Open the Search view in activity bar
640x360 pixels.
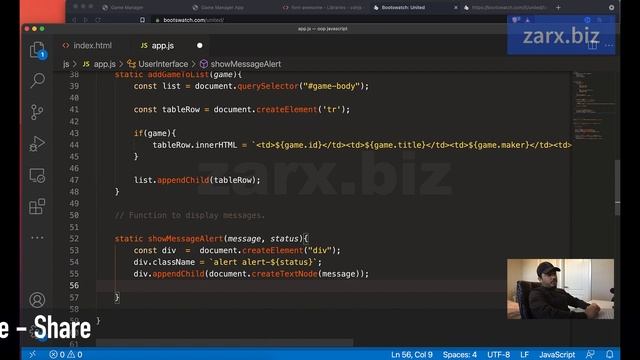click(37, 80)
